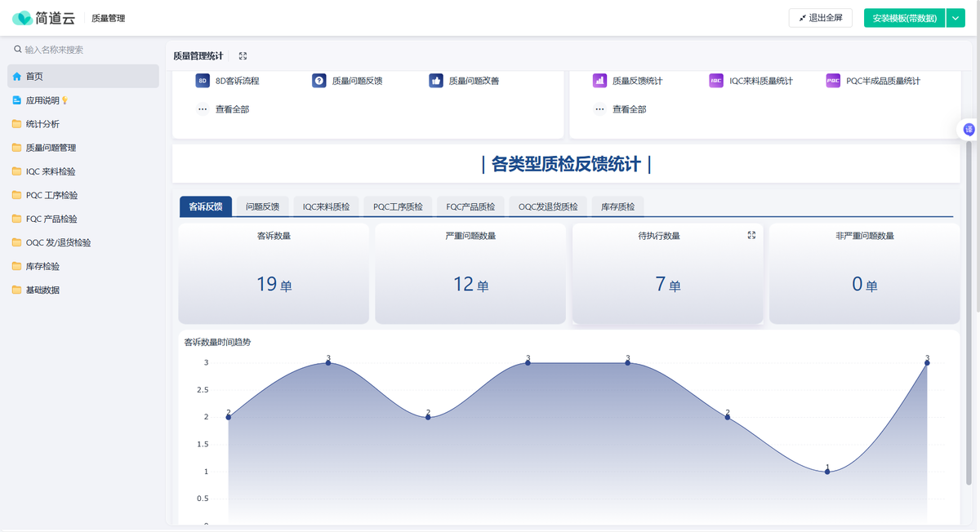
Task: Click the search magnifier icon in sidebar
Action: coord(18,50)
